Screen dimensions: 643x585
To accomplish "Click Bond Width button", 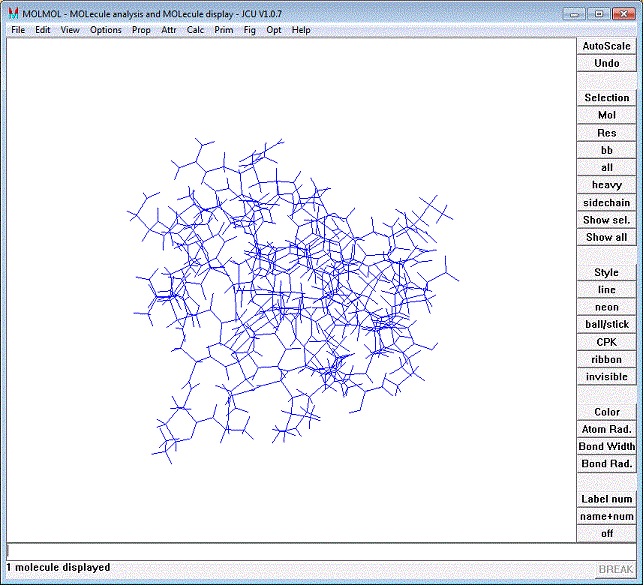I will (x=607, y=446).
